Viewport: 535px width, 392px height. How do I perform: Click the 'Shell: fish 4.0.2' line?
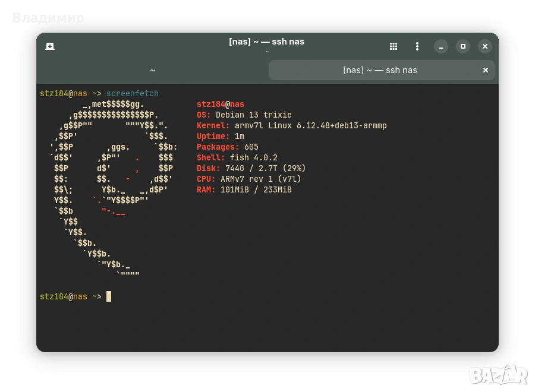coord(237,157)
